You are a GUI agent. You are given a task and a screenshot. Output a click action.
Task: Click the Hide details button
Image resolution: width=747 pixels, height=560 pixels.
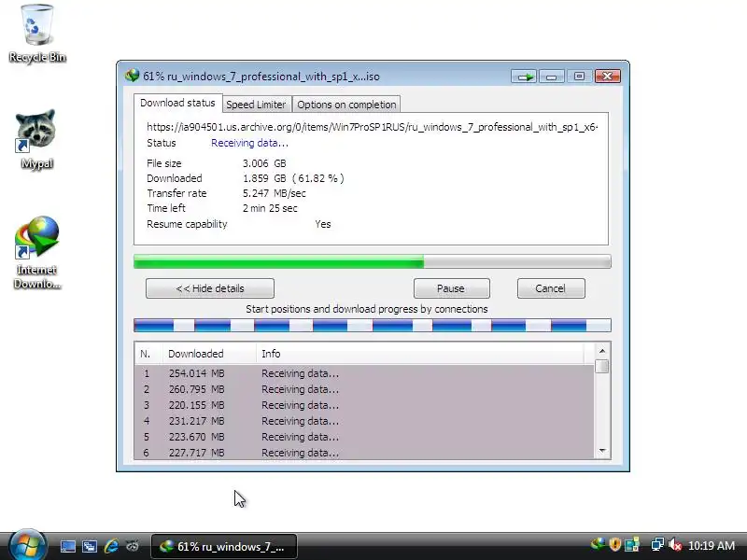pyautogui.click(x=210, y=288)
